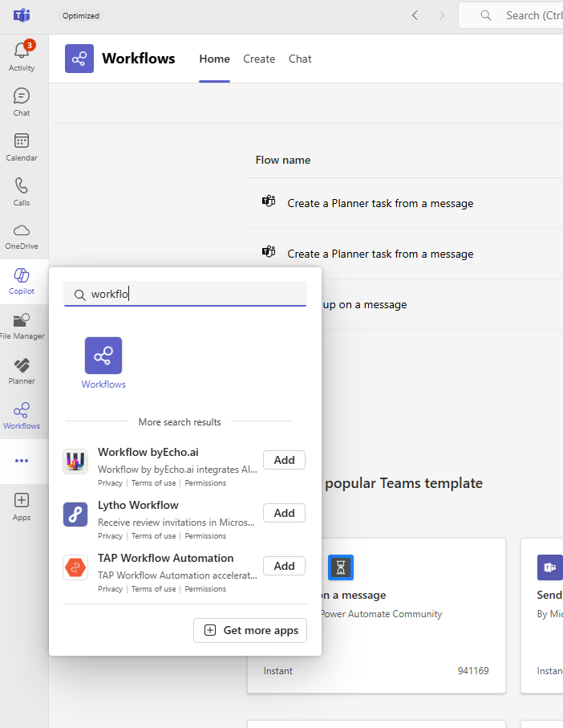The width and height of the screenshot is (563, 728).
Task: Open the Workflows app tile in search results
Action: [103, 363]
